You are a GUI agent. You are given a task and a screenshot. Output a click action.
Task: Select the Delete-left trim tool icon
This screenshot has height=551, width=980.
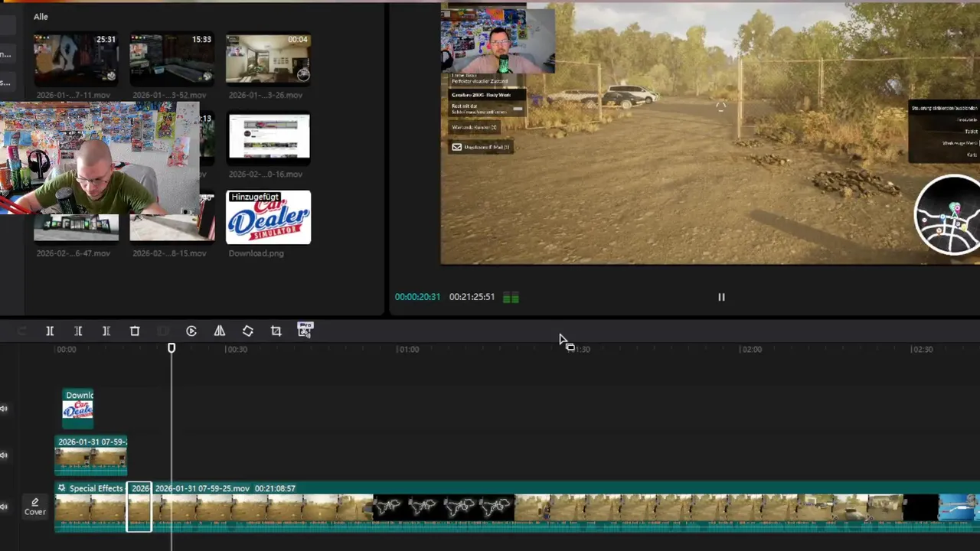click(78, 331)
